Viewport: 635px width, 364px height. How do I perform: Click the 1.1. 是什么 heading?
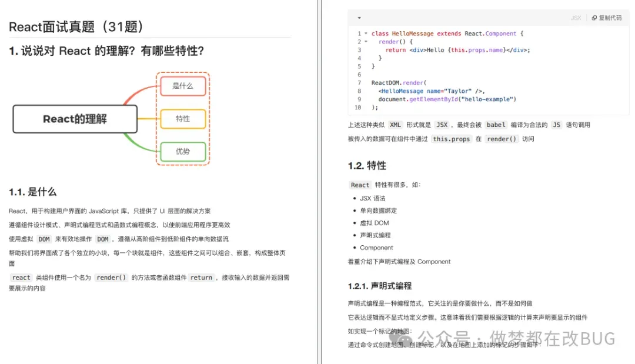tap(33, 192)
